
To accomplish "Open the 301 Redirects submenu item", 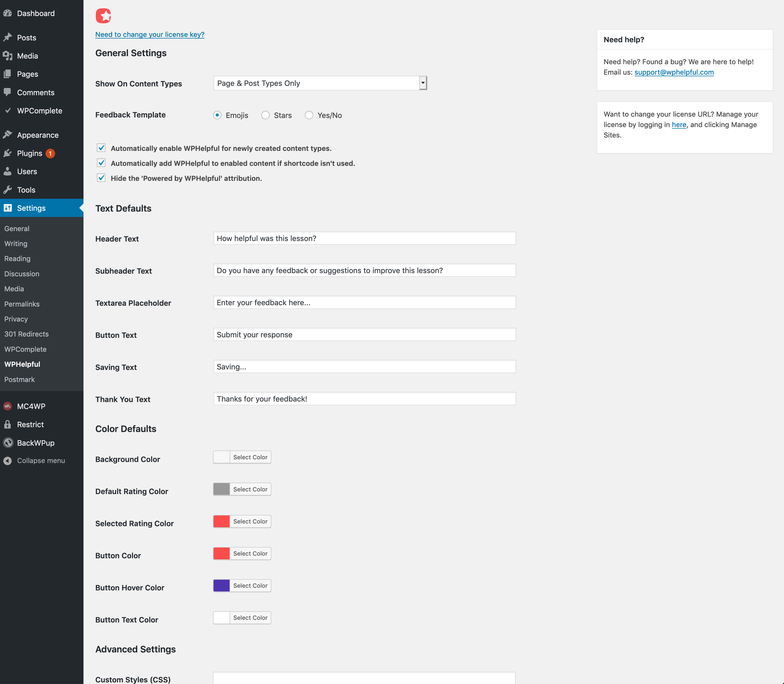I will [26, 334].
